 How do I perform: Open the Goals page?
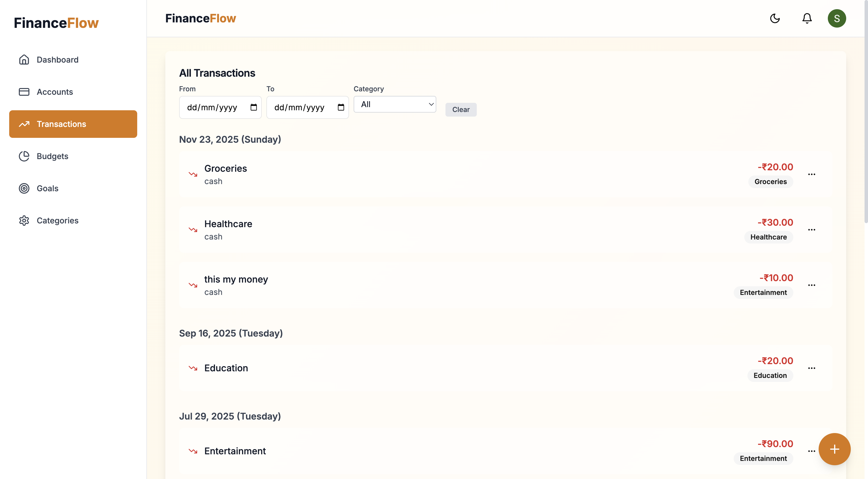click(x=47, y=188)
